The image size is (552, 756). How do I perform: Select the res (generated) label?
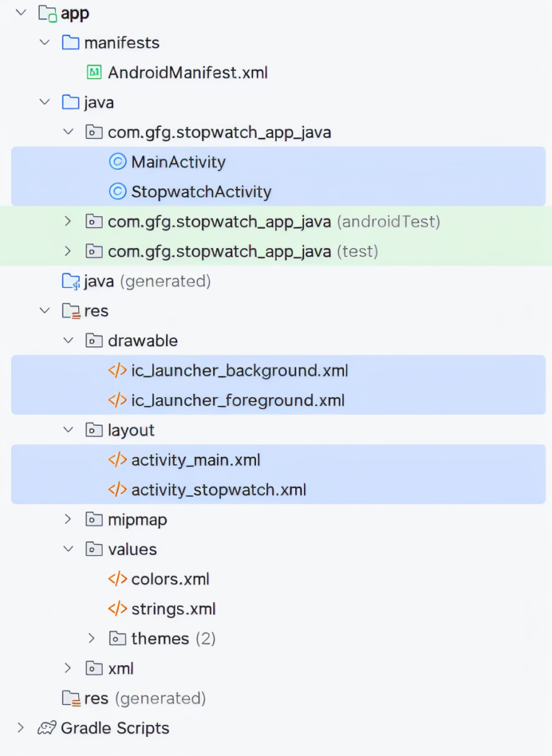click(x=145, y=698)
